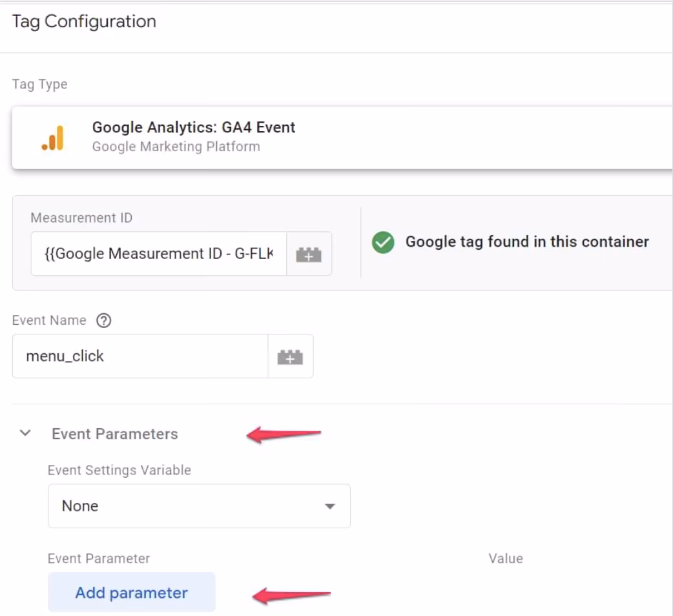Click the Google Analytics bar chart icon
Screen dimensions: 673x616
click(53, 138)
